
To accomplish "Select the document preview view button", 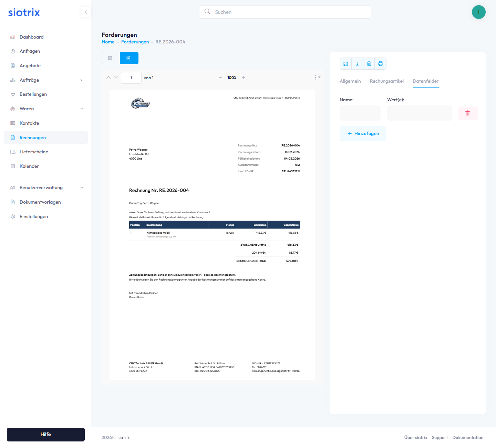I will click(x=129, y=58).
